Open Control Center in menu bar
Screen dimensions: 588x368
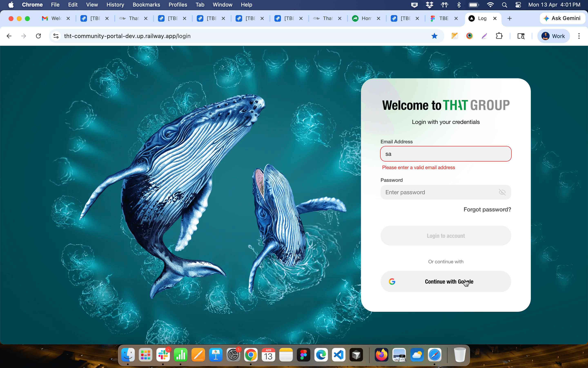(518, 5)
